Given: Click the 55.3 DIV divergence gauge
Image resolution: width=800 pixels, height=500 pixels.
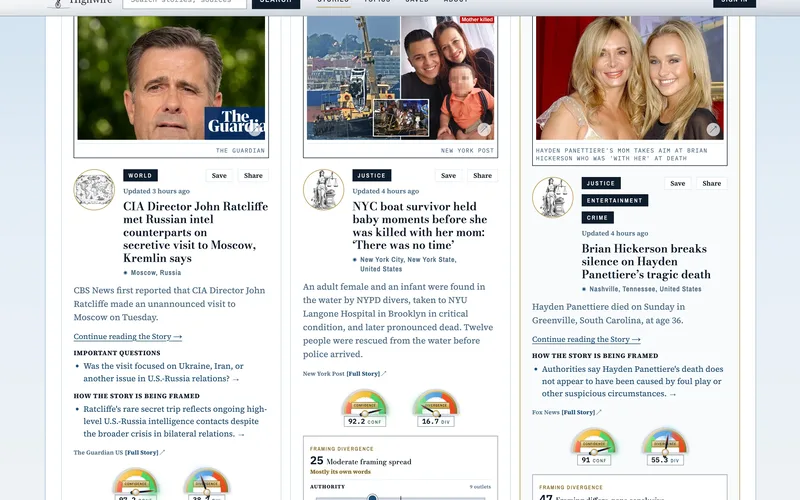Looking at the screenshot, I should pos(665,446).
